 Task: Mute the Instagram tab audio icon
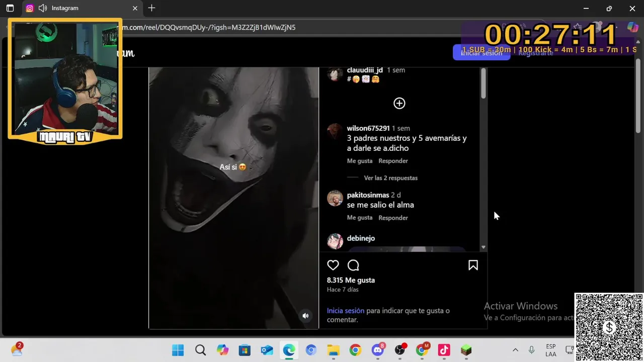pos(43,8)
